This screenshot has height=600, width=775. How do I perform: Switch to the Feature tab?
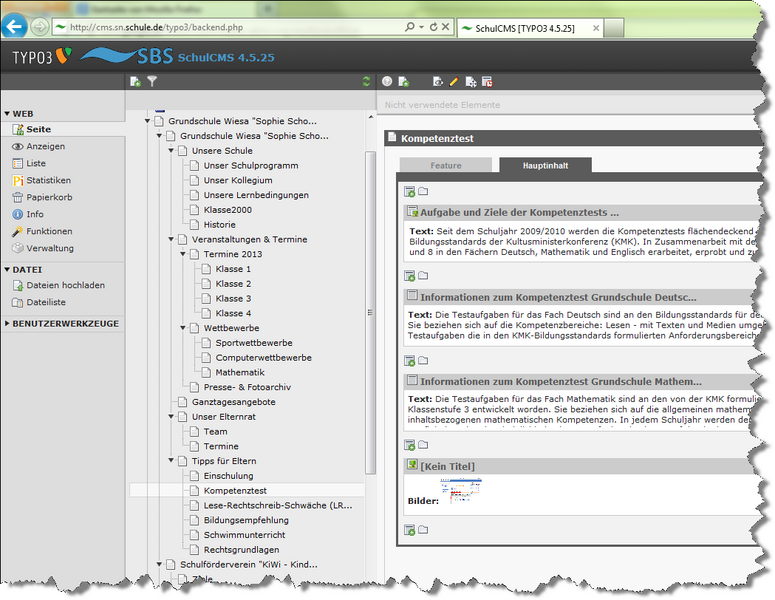[445, 165]
